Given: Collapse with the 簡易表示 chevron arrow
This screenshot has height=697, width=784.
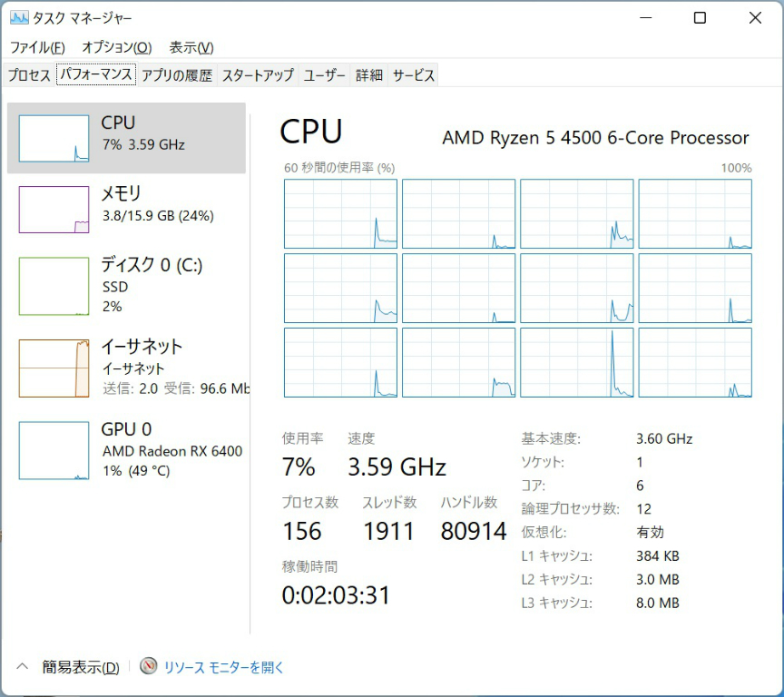Looking at the screenshot, I should coord(23,667).
